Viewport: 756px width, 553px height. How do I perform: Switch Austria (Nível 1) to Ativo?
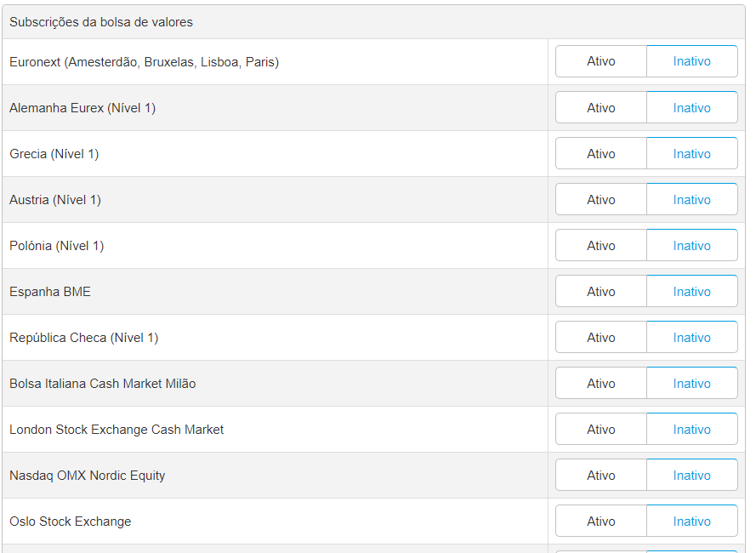pyautogui.click(x=601, y=199)
